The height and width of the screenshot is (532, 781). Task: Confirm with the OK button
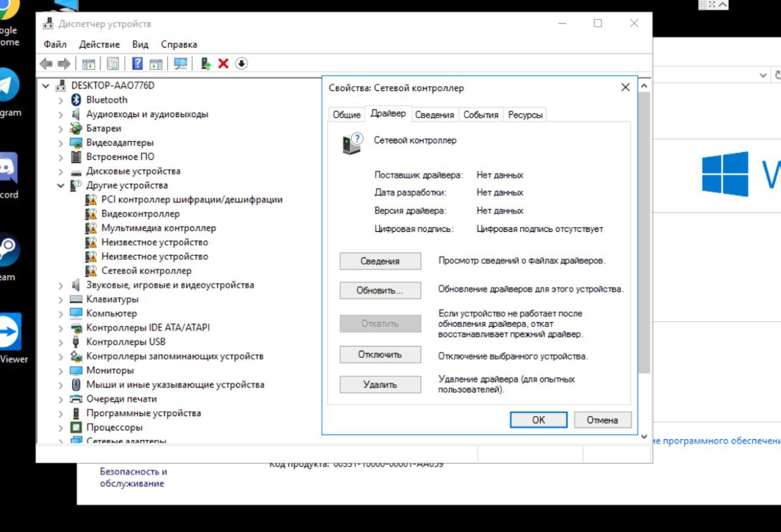click(539, 420)
